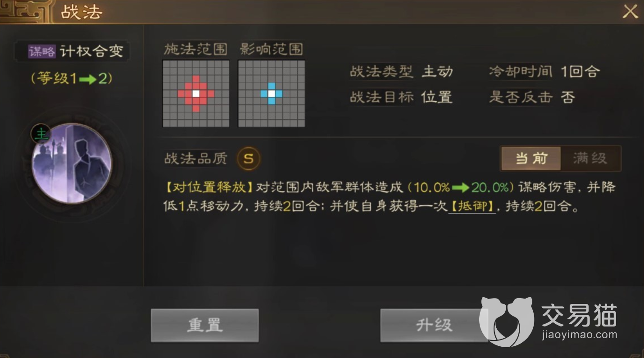Select the 当前 current-level toggle
Image resolution: width=644 pixels, height=358 pixels.
531,159
